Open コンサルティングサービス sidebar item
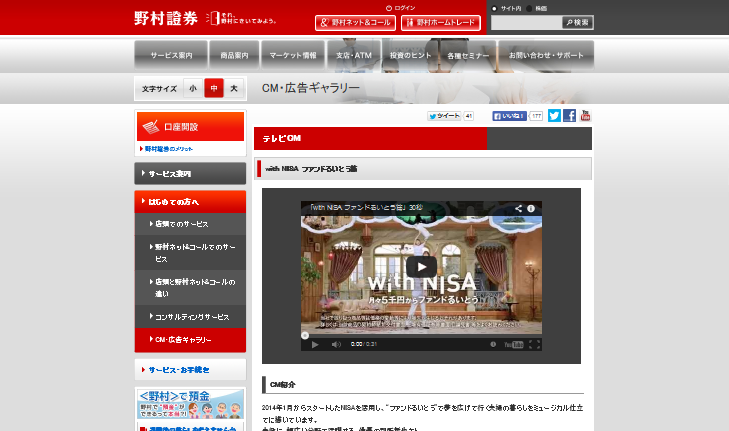This screenshot has height=431, width=729. tap(190, 317)
